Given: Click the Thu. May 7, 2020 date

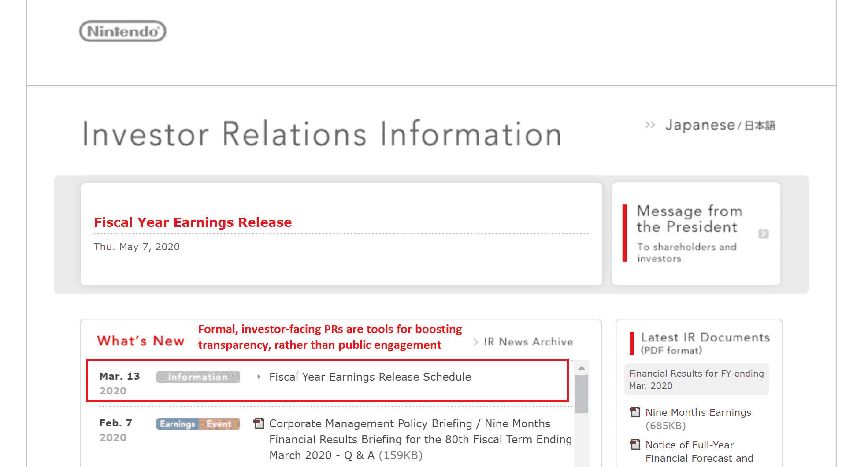Looking at the screenshot, I should click(137, 247).
